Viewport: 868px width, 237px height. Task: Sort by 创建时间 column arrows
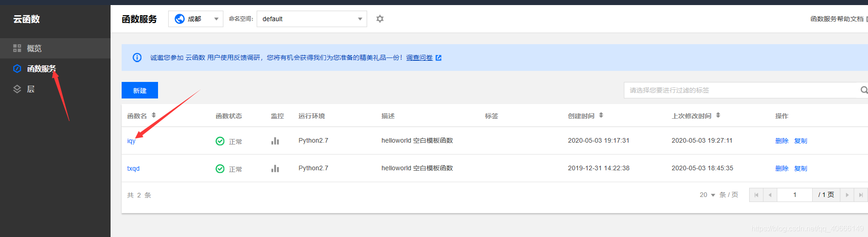coord(601,116)
